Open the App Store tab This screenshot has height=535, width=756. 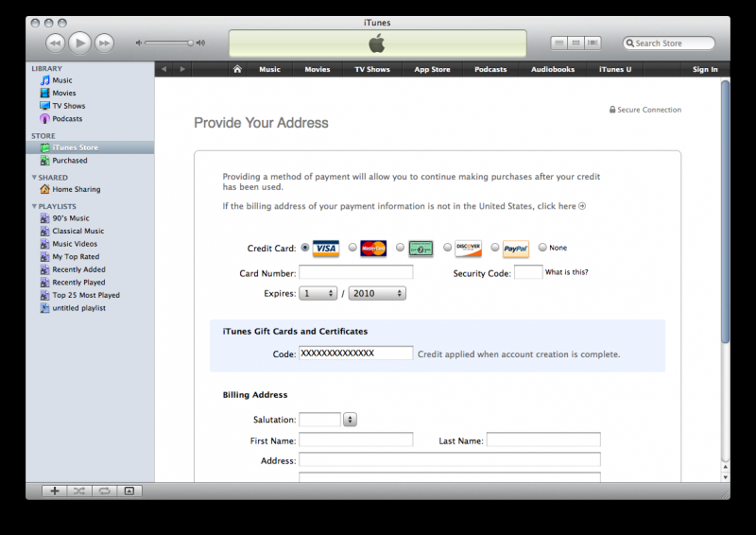[x=432, y=69]
